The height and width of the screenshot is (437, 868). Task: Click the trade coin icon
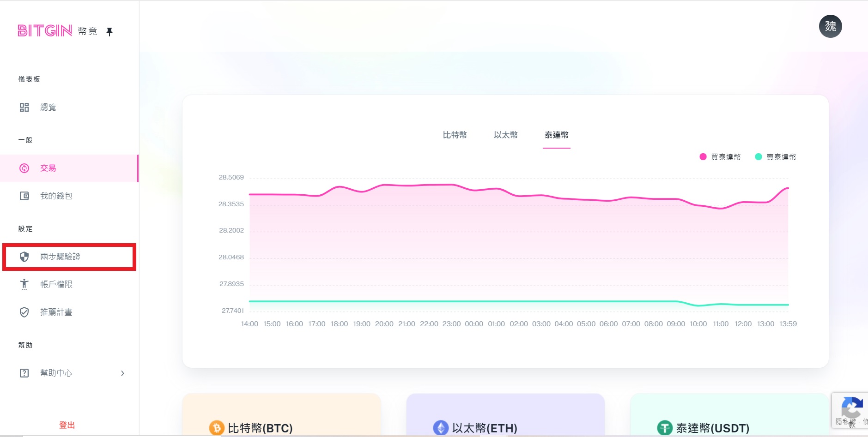24,168
